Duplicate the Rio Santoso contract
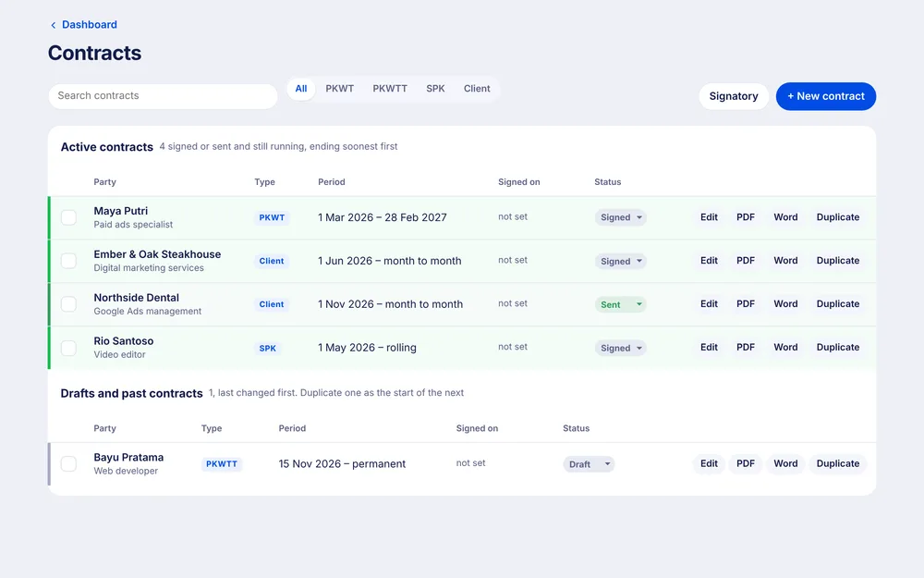 pos(838,348)
